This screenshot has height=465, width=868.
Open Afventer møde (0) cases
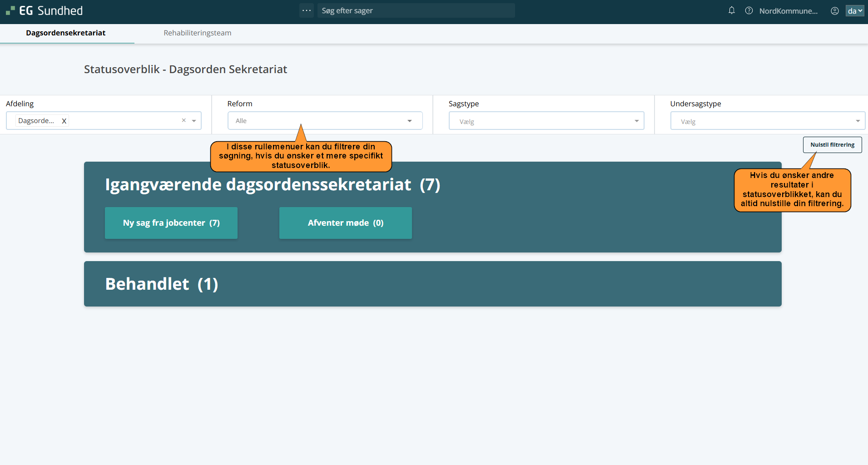pyautogui.click(x=345, y=223)
